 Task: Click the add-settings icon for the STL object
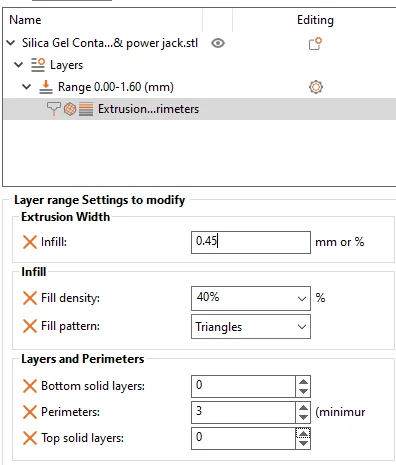coord(315,43)
